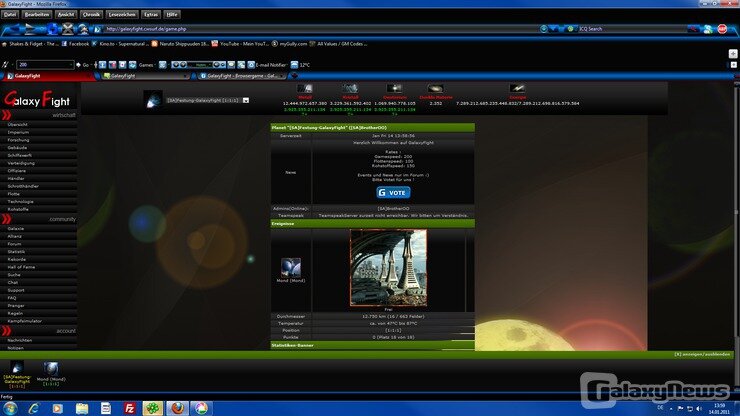Click the Energie resource icon
This screenshot has width=740, height=416.
point(517,88)
